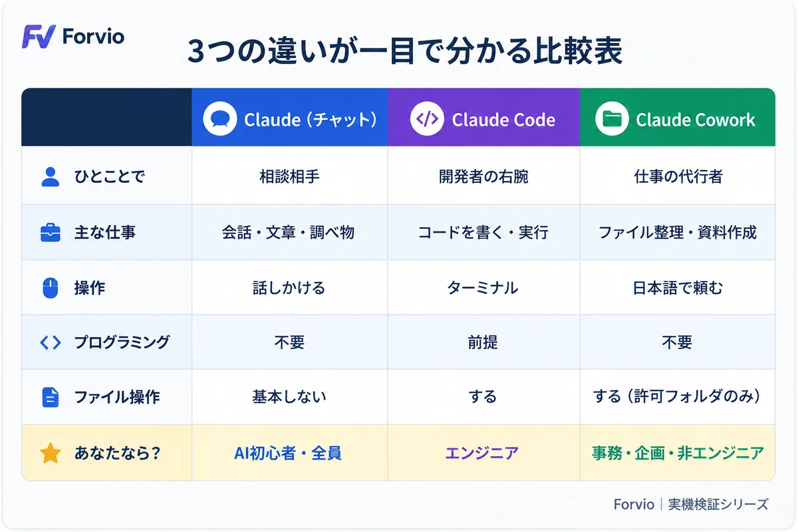The width and height of the screenshot is (798, 532).
Task: Click the Forvio 実機検証シリーズ footer text
Action: pyautogui.click(x=691, y=504)
